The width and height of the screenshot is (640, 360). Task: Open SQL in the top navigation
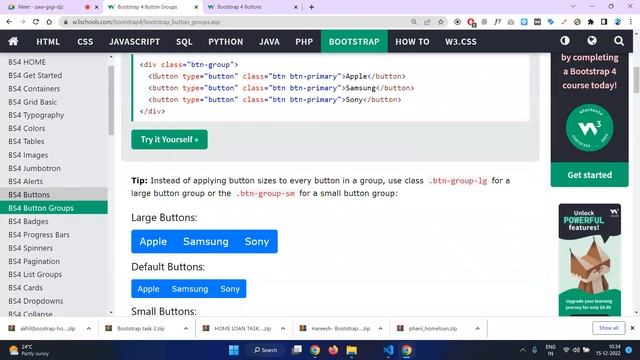(x=184, y=42)
